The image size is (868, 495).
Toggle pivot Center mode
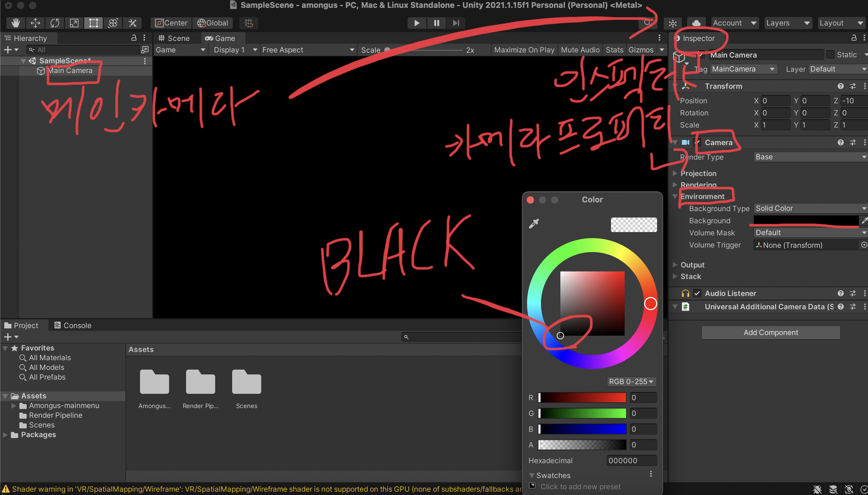171,23
